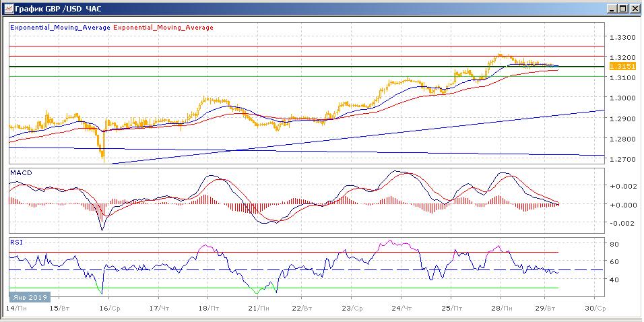Minimize the GBP/USD chart window
644x322 pixels.
point(612,9)
